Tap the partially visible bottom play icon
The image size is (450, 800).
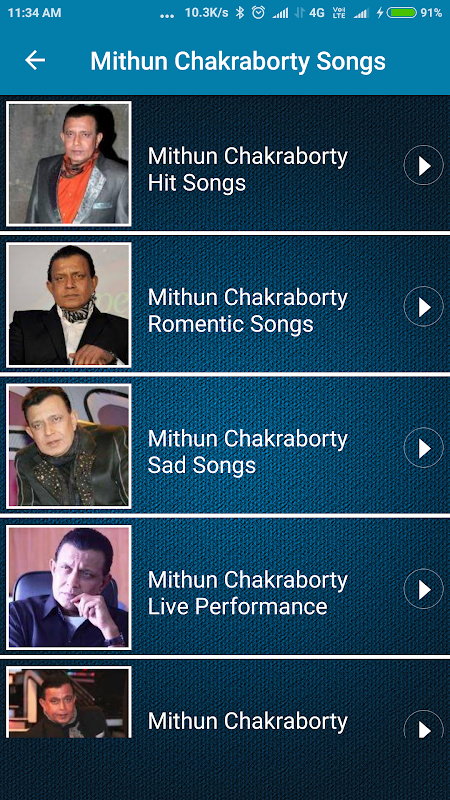[x=423, y=724]
